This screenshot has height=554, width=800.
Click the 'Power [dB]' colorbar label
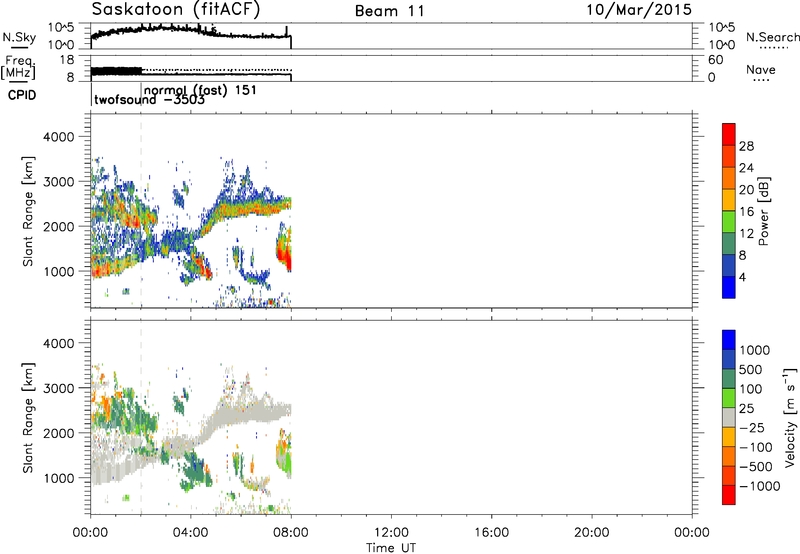point(764,211)
